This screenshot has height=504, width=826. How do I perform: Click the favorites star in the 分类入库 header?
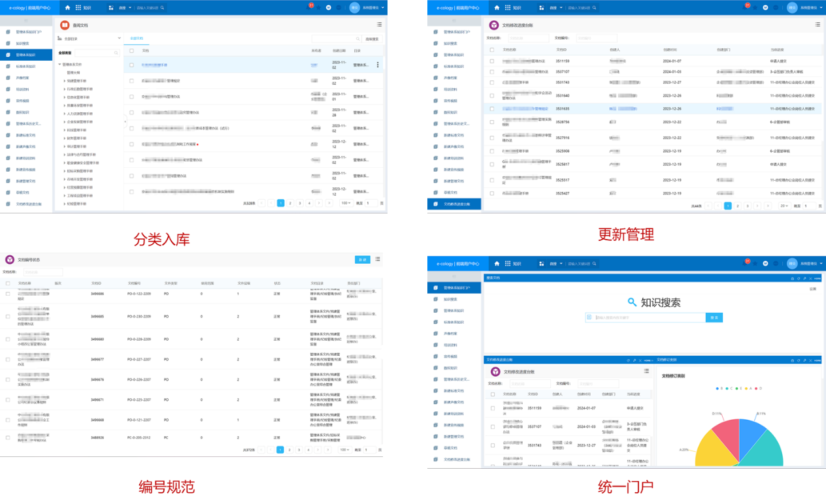(320, 8)
